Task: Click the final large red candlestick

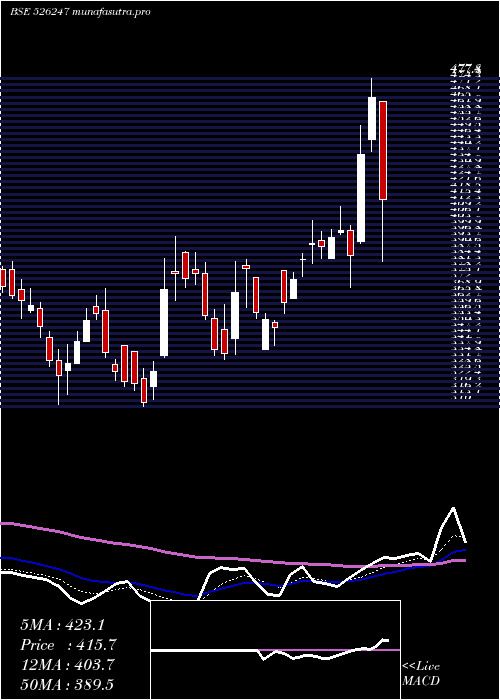Action: pos(383,150)
